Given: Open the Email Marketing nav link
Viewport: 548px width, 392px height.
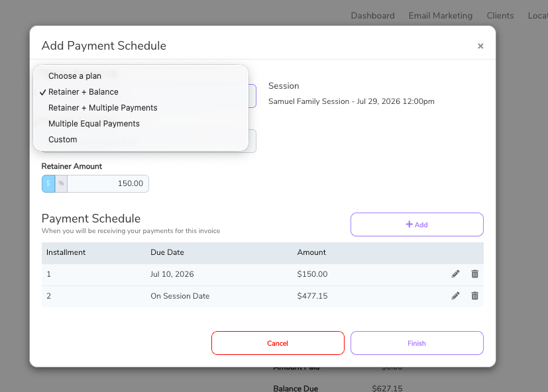Looking at the screenshot, I should coord(441,16).
